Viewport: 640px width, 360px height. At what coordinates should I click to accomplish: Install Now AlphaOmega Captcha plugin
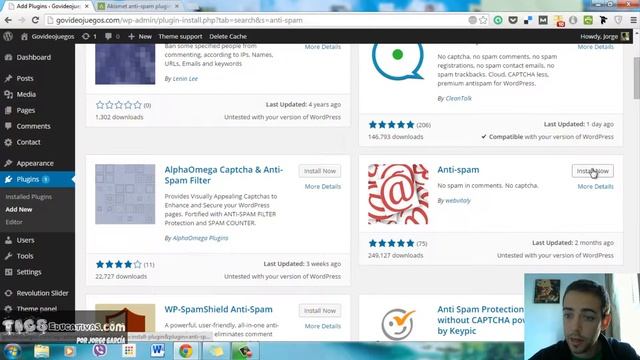click(320, 171)
